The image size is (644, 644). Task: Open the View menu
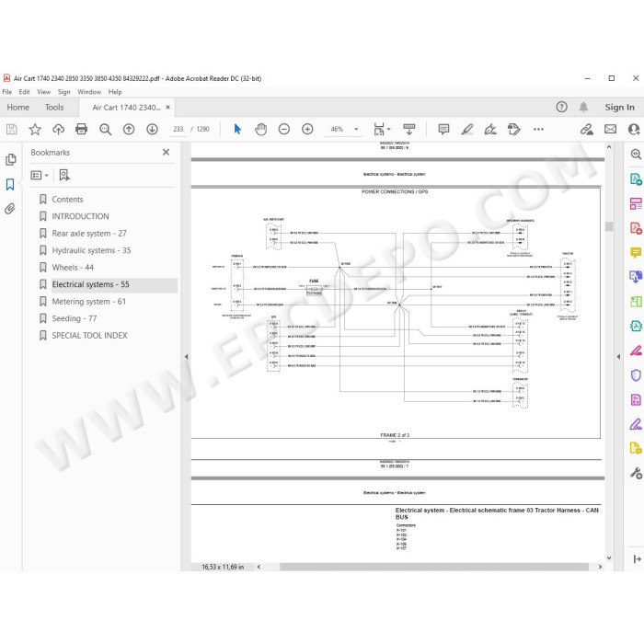click(43, 92)
